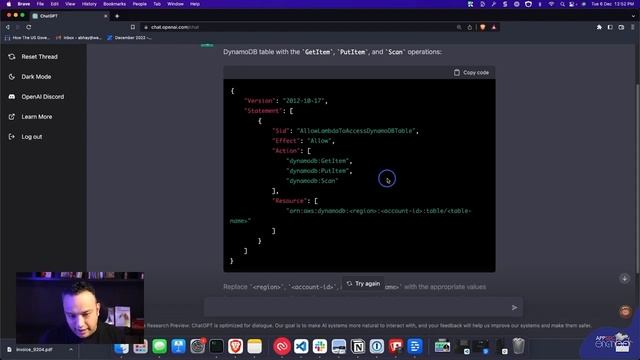The width and height of the screenshot is (640, 360).
Task: Click the Discord logo icon
Action: tap(12, 97)
